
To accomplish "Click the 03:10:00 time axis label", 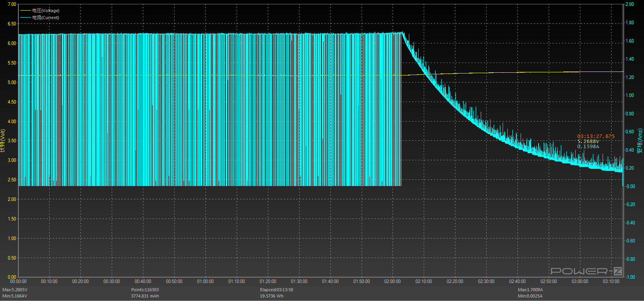I will (611, 281).
